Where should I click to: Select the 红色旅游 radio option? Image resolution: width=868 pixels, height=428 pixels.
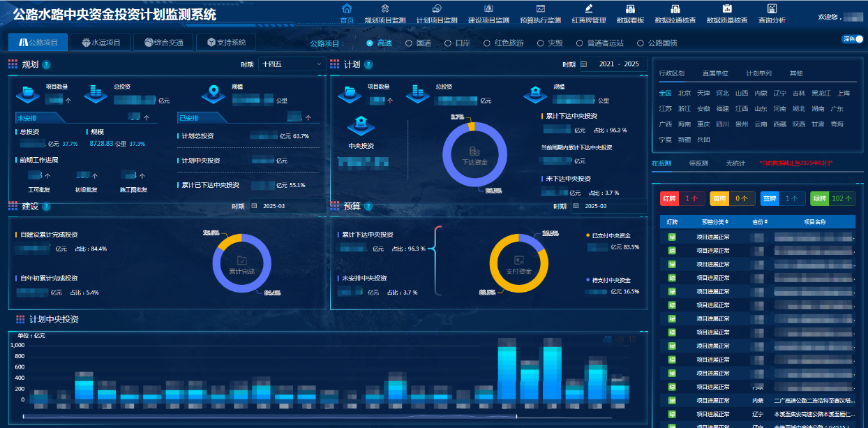[x=488, y=43]
